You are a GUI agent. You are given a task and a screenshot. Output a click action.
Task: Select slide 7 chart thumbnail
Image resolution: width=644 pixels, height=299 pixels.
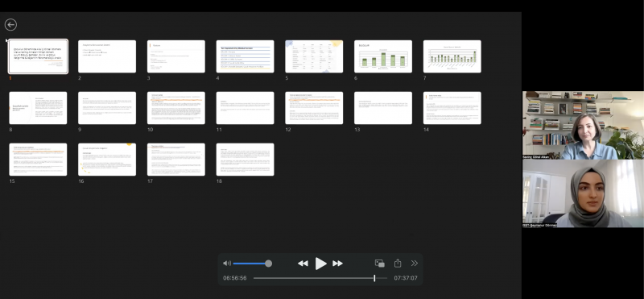point(452,56)
